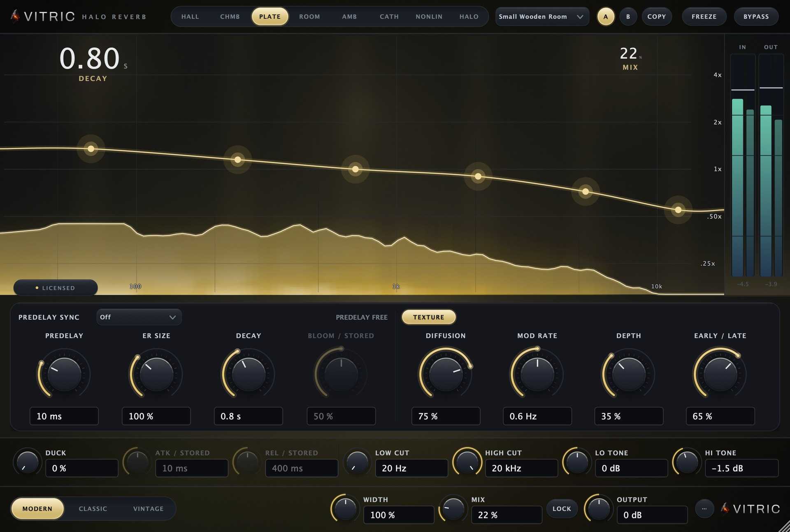Click the Output 0 dB value field
Viewport: 790px width, 532px height.
652,515
